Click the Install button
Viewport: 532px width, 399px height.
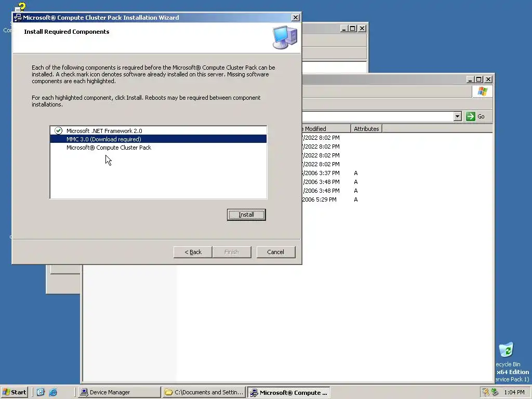[246, 215]
